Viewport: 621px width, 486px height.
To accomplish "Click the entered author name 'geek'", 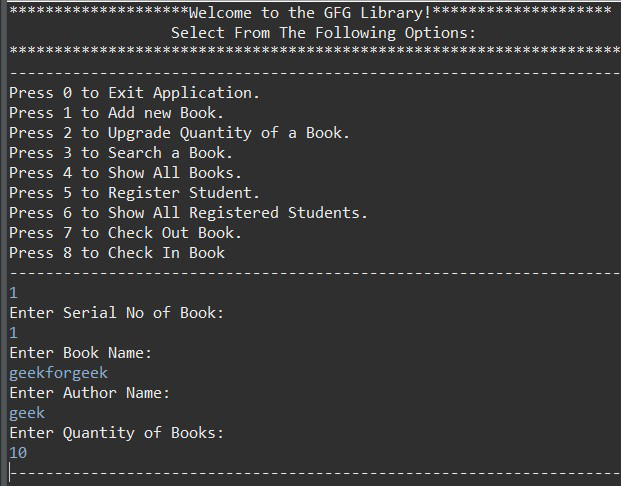I will pos(27,414).
